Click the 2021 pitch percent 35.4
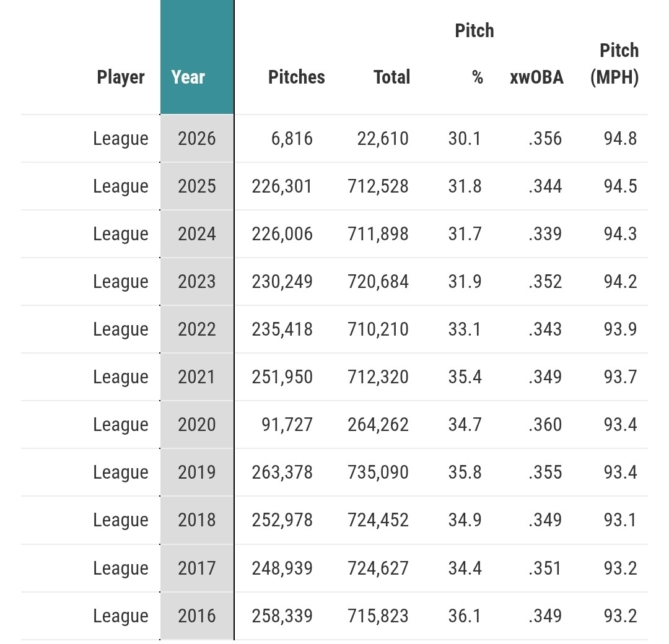This screenshot has height=644, width=669. click(x=465, y=376)
